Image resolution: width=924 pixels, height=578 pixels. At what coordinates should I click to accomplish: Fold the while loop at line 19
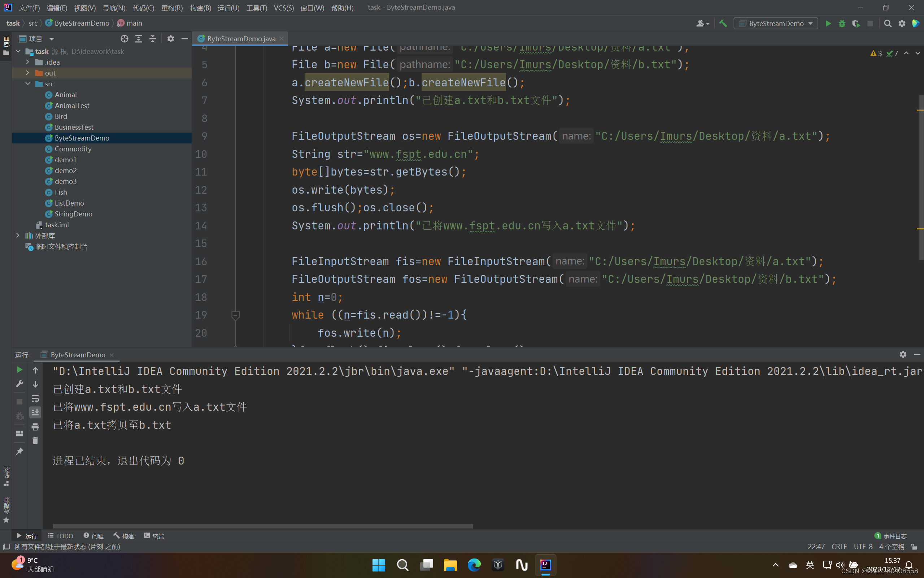pyautogui.click(x=236, y=315)
